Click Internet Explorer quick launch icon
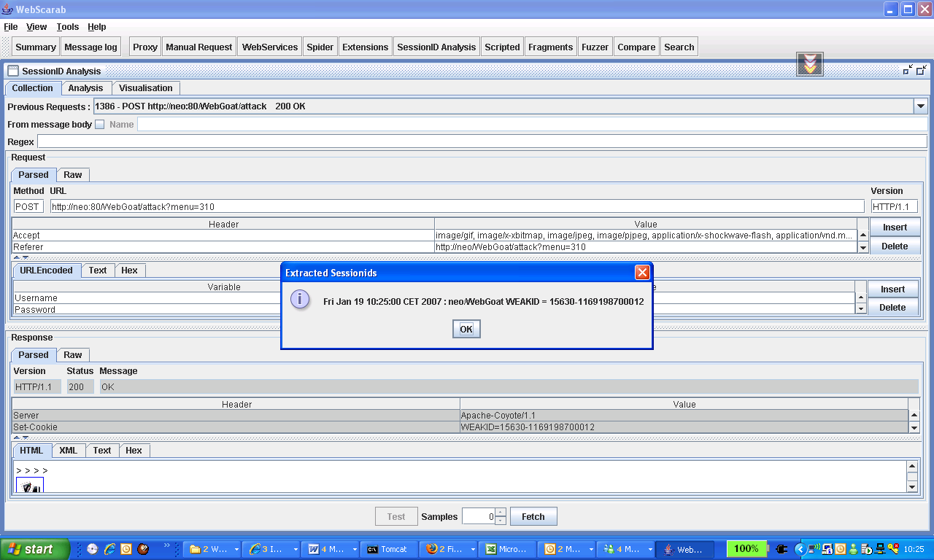Screen dimensions: 934x560 click(109, 549)
